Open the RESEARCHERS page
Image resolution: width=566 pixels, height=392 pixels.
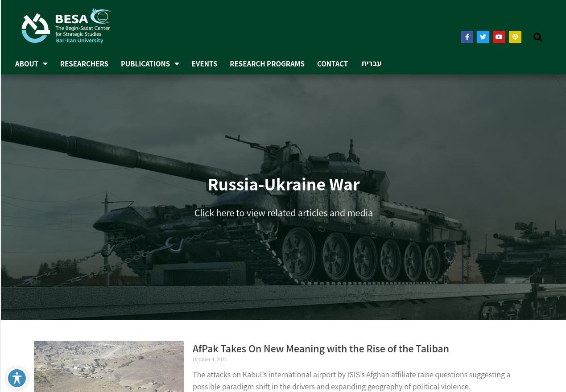click(84, 63)
